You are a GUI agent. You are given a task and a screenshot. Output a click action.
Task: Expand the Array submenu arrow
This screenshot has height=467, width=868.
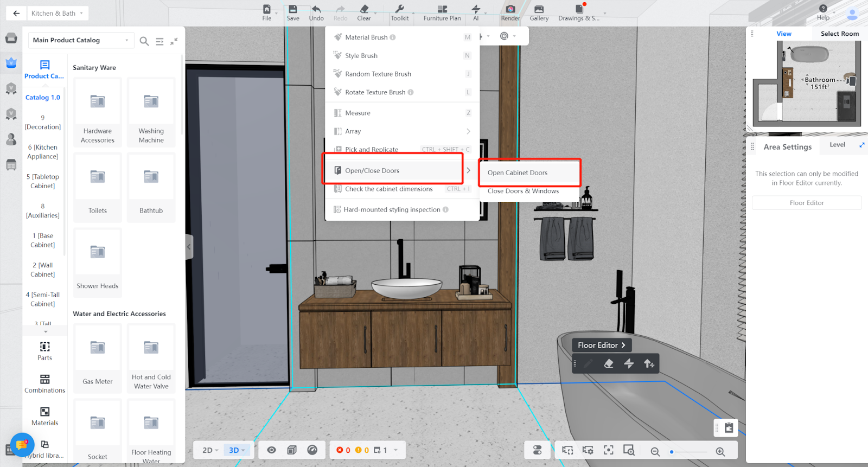[x=468, y=131]
